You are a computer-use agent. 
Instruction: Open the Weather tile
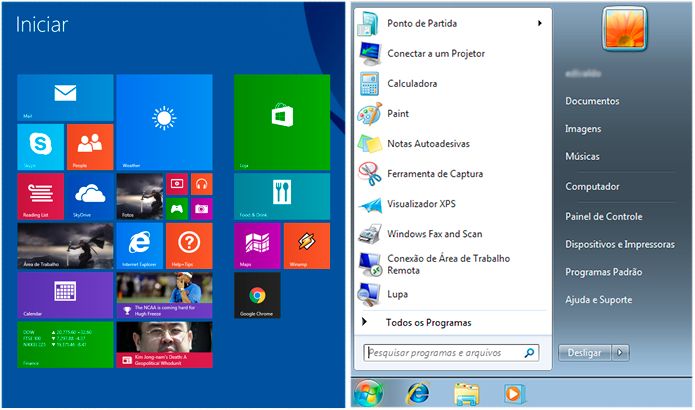(x=164, y=122)
